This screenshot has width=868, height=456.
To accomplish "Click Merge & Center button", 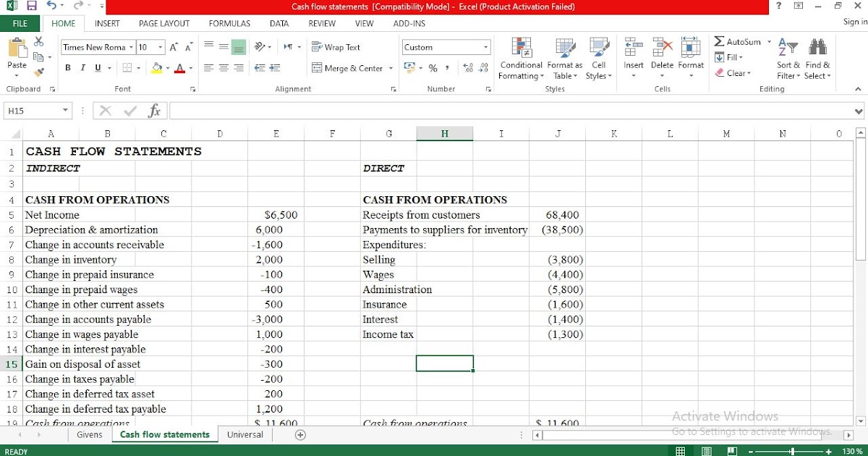I will click(352, 68).
